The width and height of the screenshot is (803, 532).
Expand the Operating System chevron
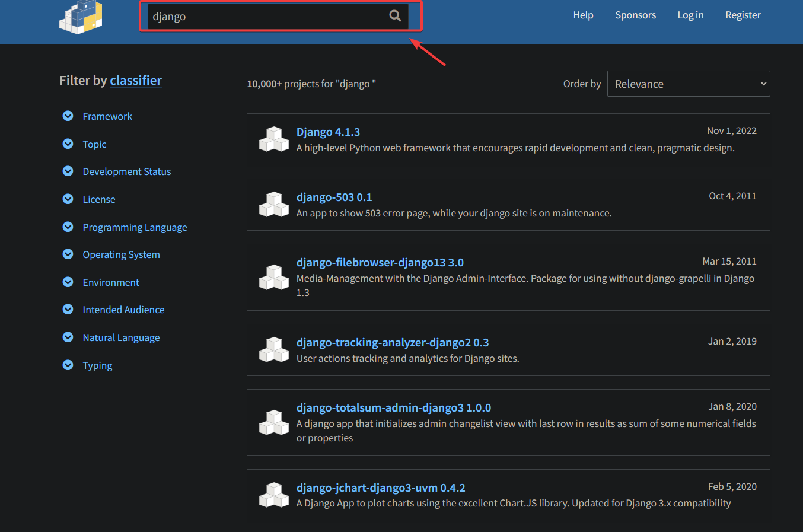[x=68, y=254]
